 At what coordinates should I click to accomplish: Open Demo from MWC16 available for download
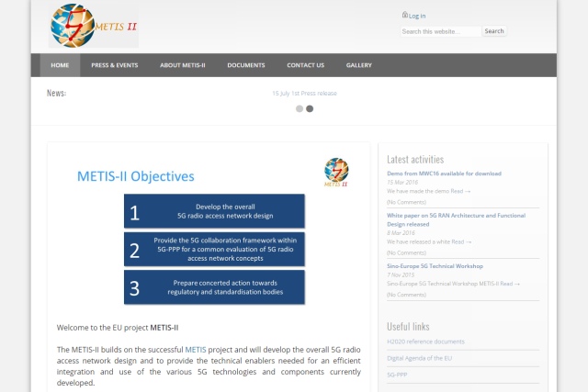(444, 174)
